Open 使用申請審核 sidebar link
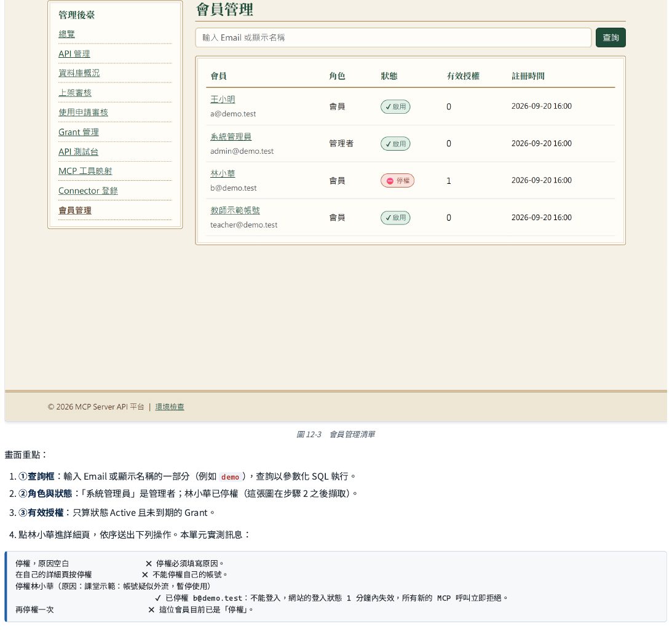Viewport: 672px width, 637px height. (83, 113)
